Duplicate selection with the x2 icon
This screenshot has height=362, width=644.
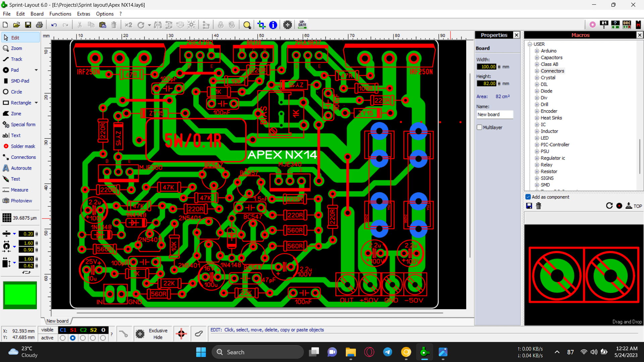coord(128,25)
